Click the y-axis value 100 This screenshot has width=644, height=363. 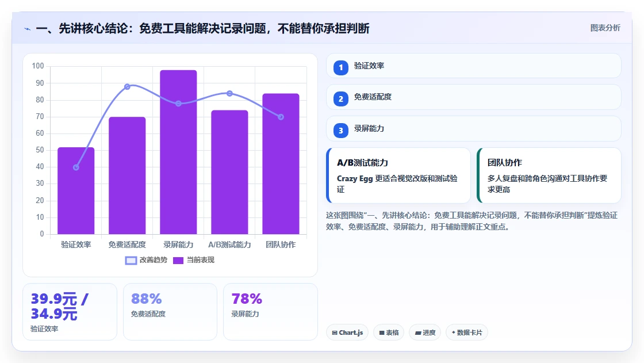(x=38, y=66)
